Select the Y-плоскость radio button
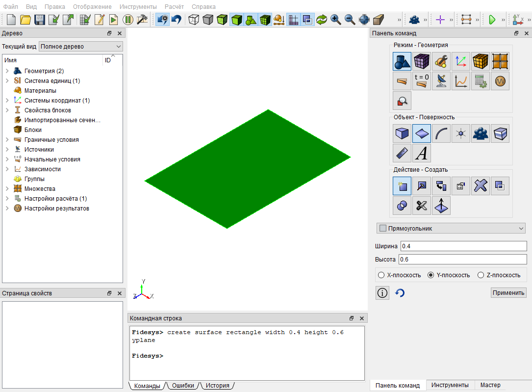Screen dimensions: 532x392 431,275
